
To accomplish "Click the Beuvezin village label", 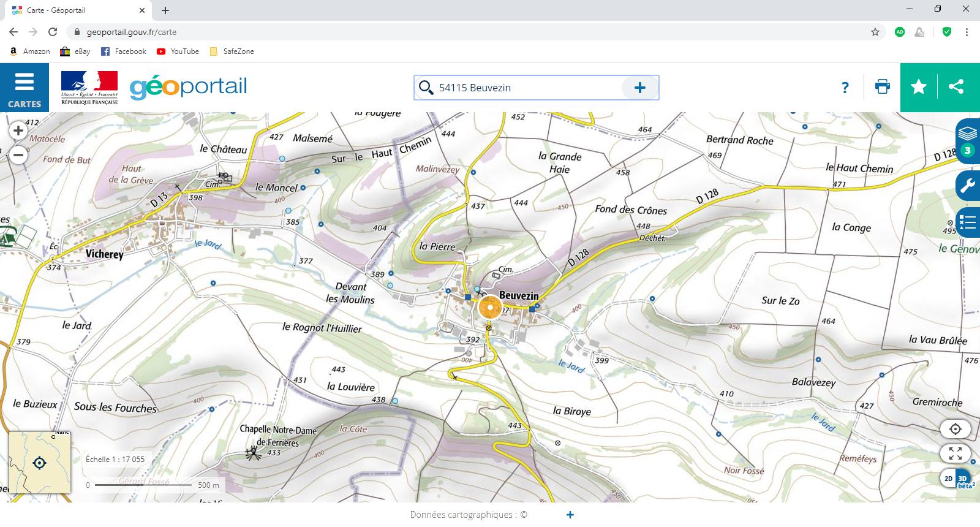I will [519, 295].
